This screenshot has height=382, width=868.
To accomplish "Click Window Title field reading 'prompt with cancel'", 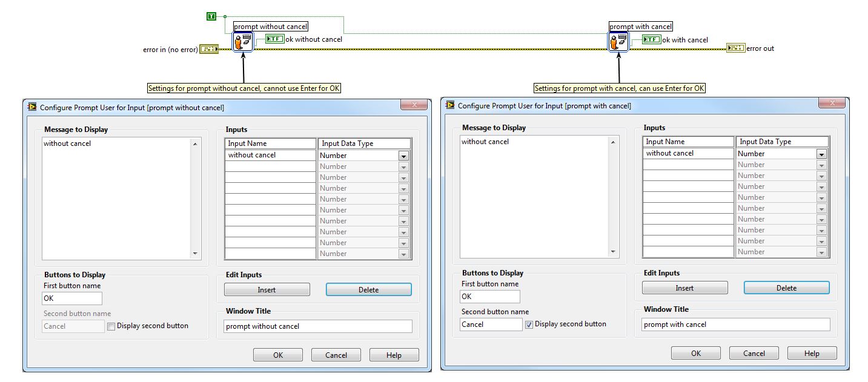I will [736, 324].
